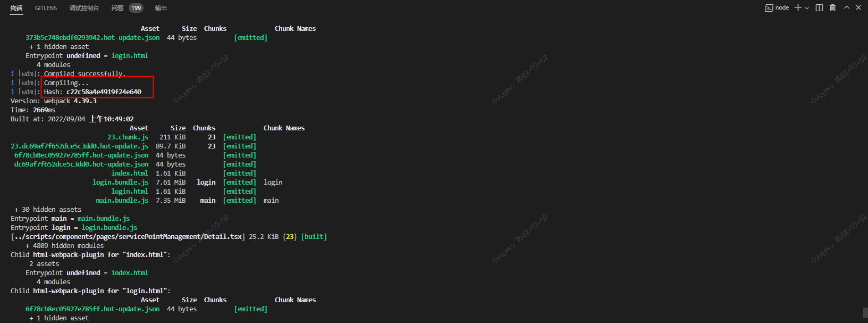Click the terminal vertical scrollbar thumb
The height and width of the screenshot is (323, 868).
[x=865, y=312]
